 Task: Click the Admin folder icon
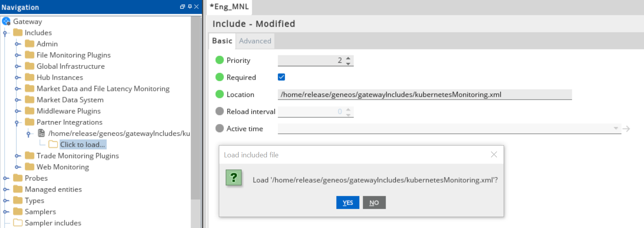pyautogui.click(x=29, y=44)
